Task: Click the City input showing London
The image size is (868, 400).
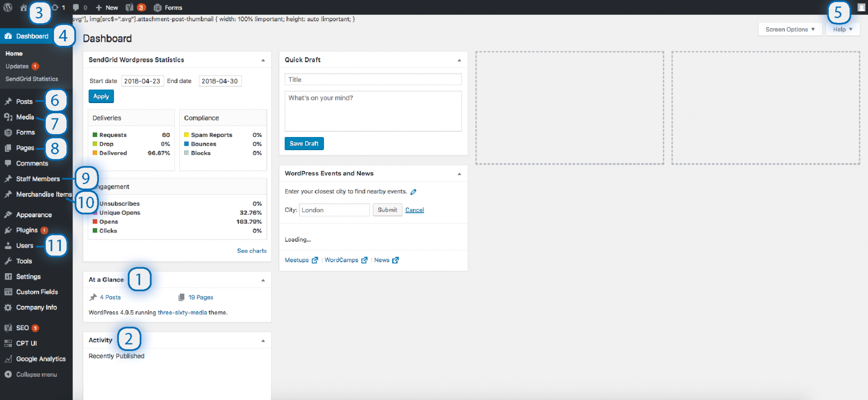Action: [334, 210]
